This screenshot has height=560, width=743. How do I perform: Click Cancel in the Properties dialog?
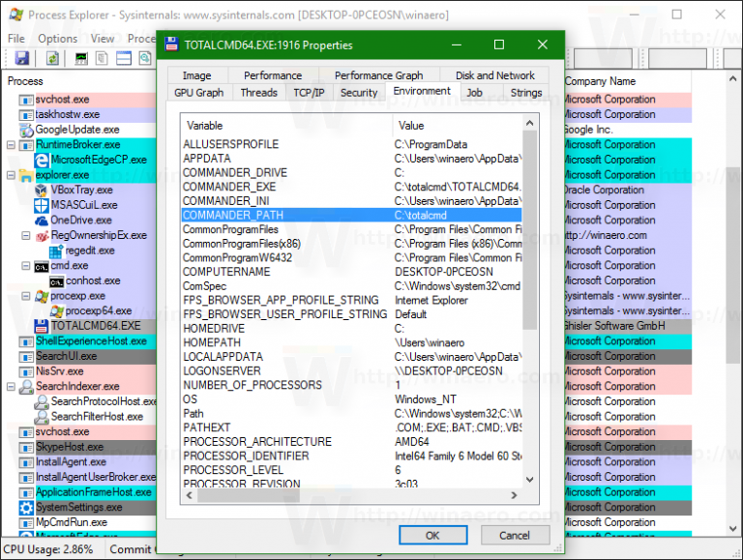pyautogui.click(x=515, y=536)
